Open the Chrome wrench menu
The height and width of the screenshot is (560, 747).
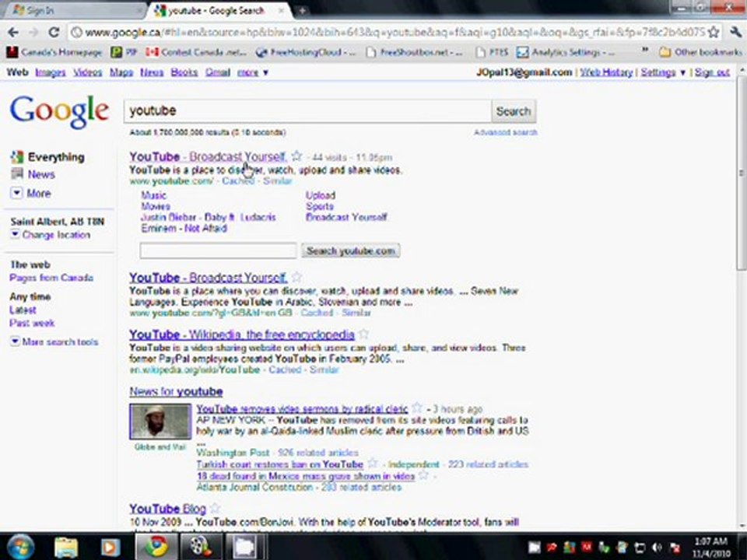click(735, 33)
